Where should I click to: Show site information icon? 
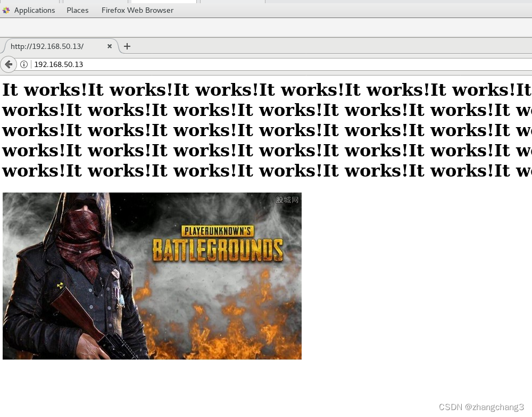click(24, 64)
